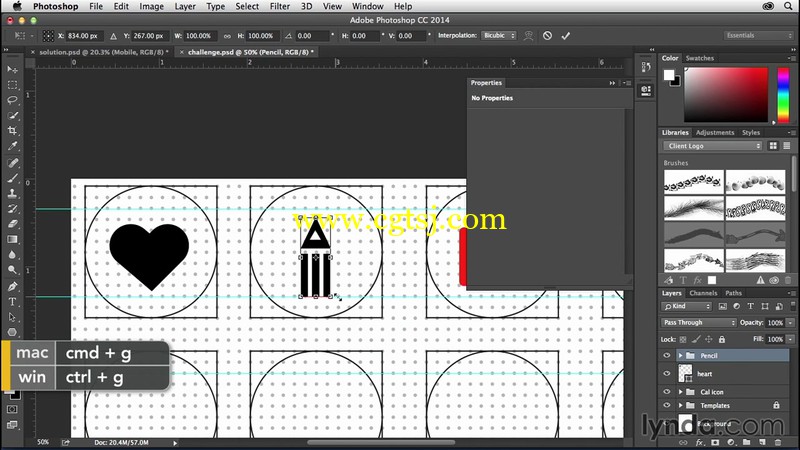Commit the transform with the checkmark

[565, 36]
